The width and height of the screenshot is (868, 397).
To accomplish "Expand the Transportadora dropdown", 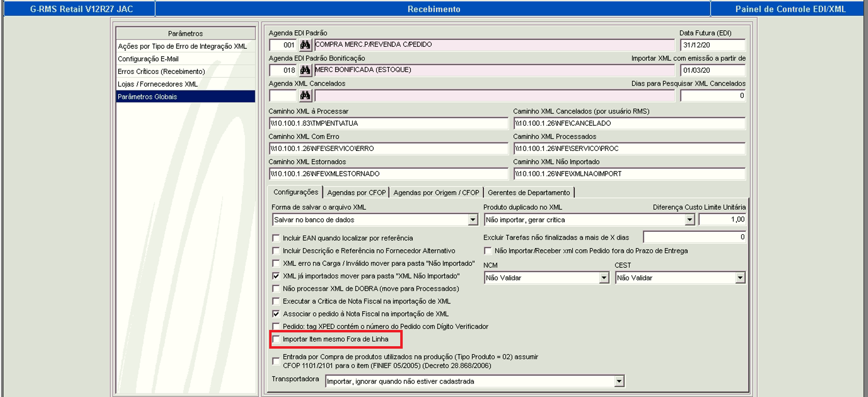I will click(619, 381).
